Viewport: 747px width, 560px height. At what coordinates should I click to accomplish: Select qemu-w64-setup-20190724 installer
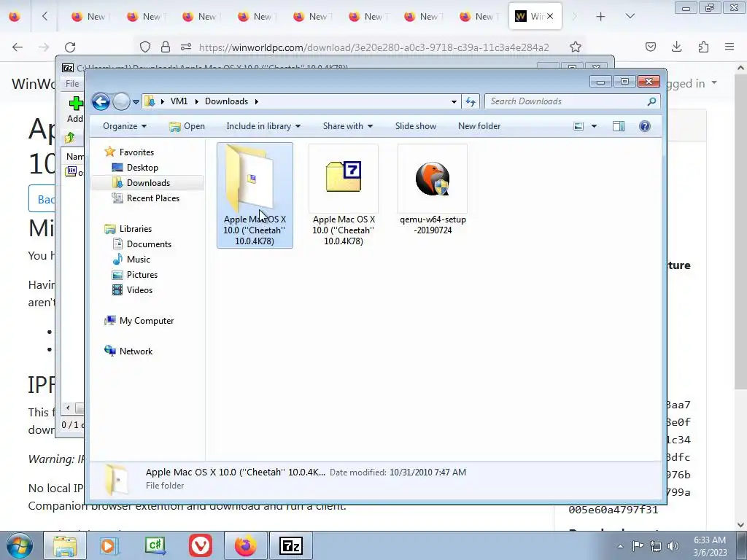pos(433,190)
